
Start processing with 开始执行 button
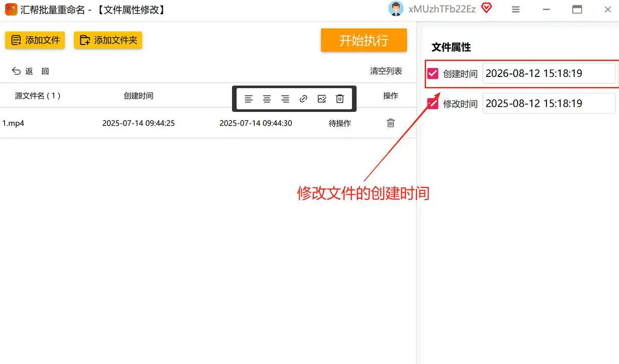(x=364, y=40)
